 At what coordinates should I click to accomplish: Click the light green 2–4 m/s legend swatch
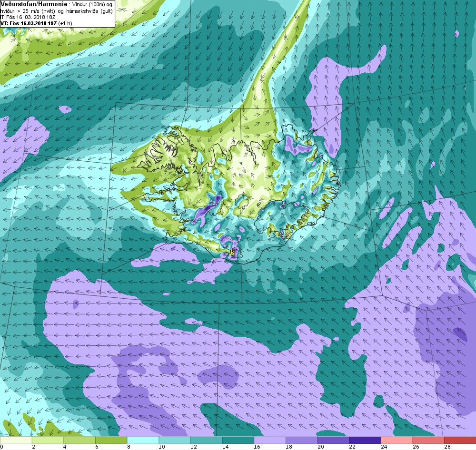[48, 440]
